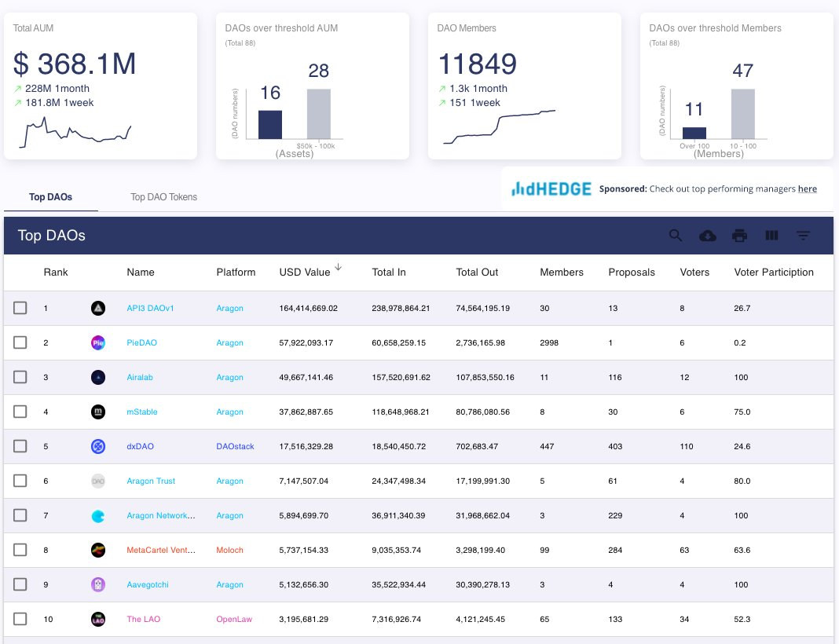Sort by the Voters column header

click(694, 273)
